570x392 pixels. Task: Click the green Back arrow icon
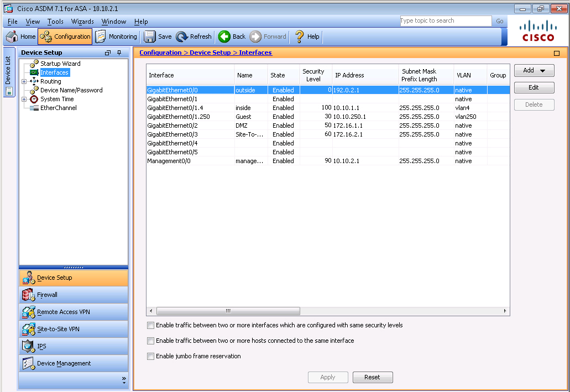224,36
